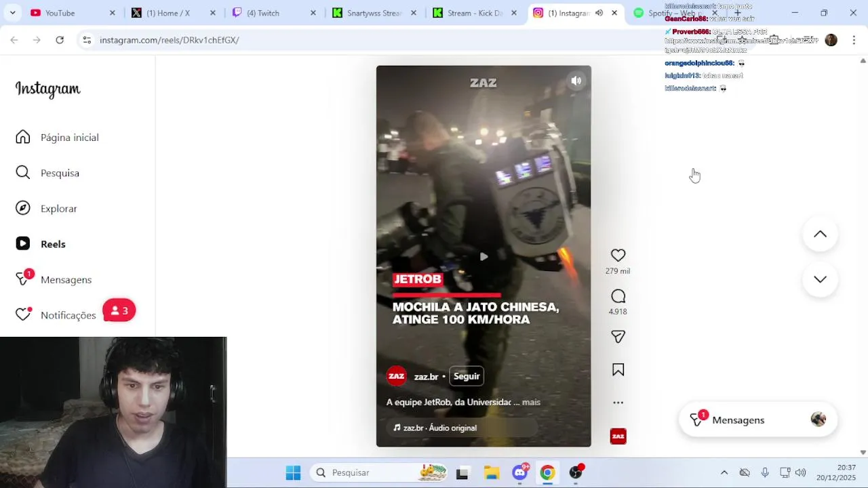The height and width of the screenshot is (488, 868).
Task: Click the address bar URL
Action: point(170,40)
